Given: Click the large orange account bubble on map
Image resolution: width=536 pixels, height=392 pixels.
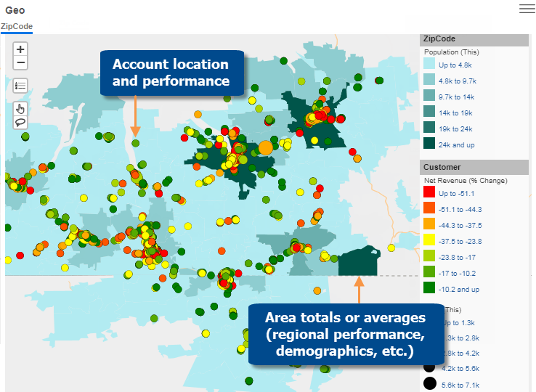Looking at the screenshot, I should pyautogui.click(x=266, y=147).
